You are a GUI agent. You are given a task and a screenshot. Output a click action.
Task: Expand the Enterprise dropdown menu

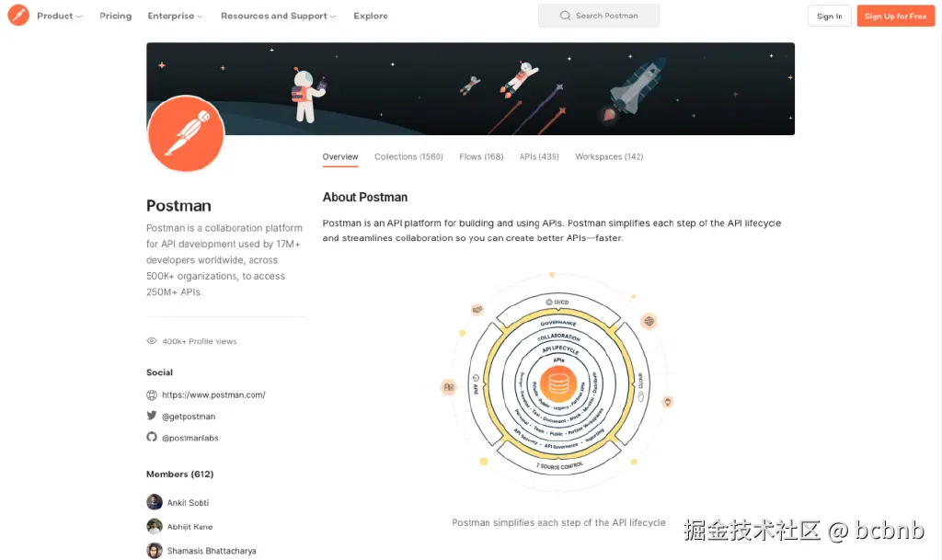175,16
